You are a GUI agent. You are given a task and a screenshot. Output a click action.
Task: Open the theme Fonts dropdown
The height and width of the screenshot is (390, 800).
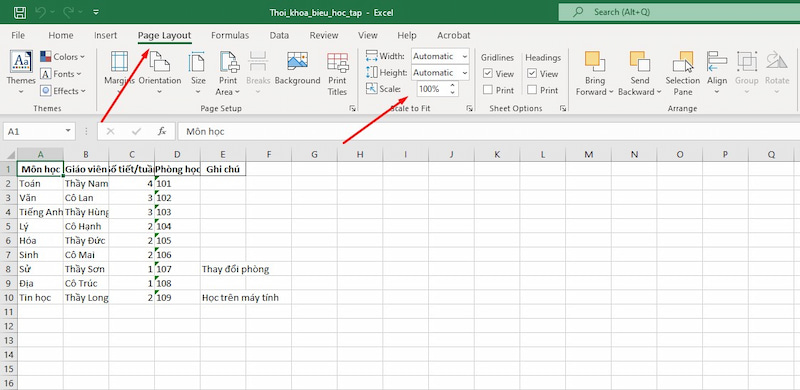point(61,74)
